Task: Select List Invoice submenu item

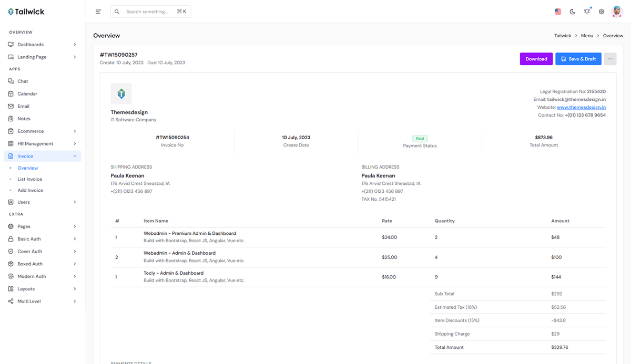Action: (29, 179)
